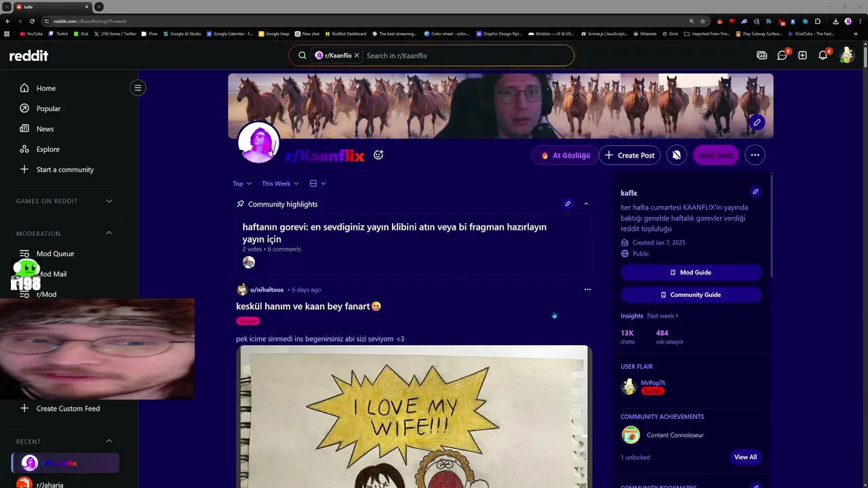
Task: Open the browser tab search dropdown
Action: point(6,7)
